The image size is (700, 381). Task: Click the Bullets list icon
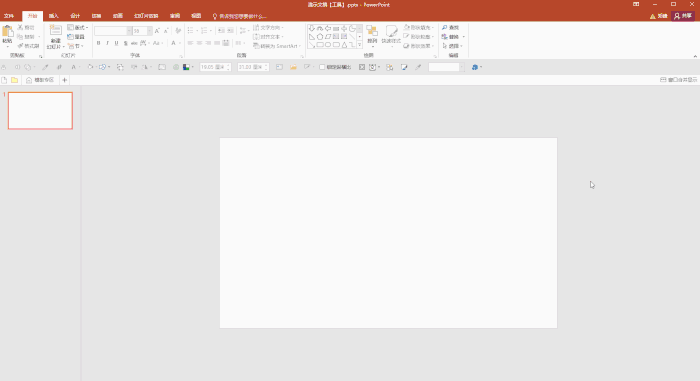click(191, 30)
